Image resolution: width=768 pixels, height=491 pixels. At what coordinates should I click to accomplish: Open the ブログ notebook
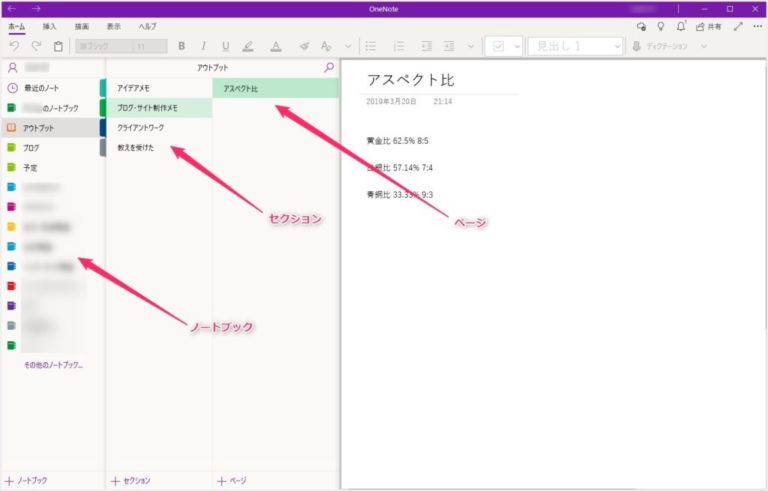[x=53, y=147]
